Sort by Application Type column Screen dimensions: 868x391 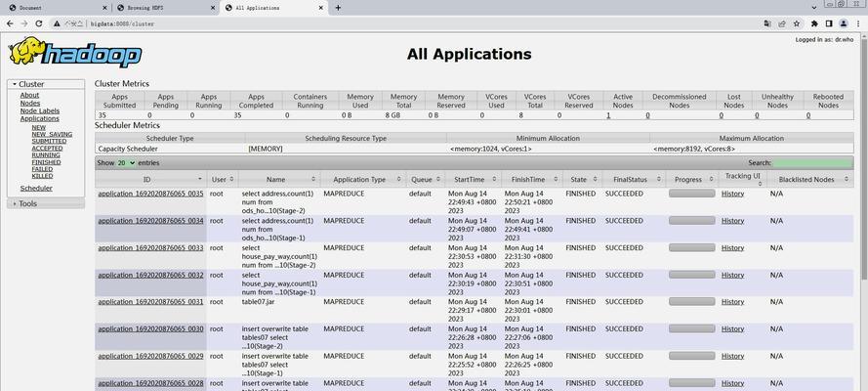click(362, 180)
